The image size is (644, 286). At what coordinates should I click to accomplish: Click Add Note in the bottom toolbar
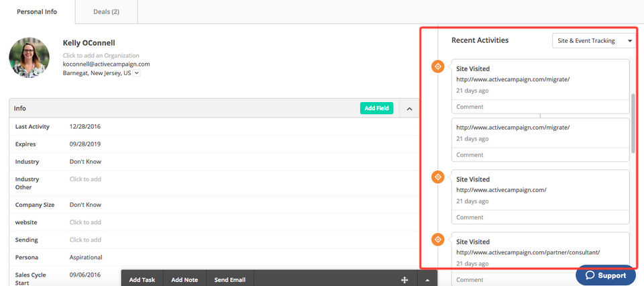pyautogui.click(x=184, y=280)
